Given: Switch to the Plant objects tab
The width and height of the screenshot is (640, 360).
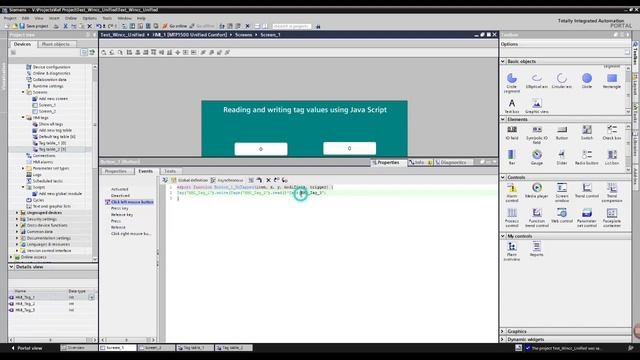Looking at the screenshot, I should coord(56,44).
